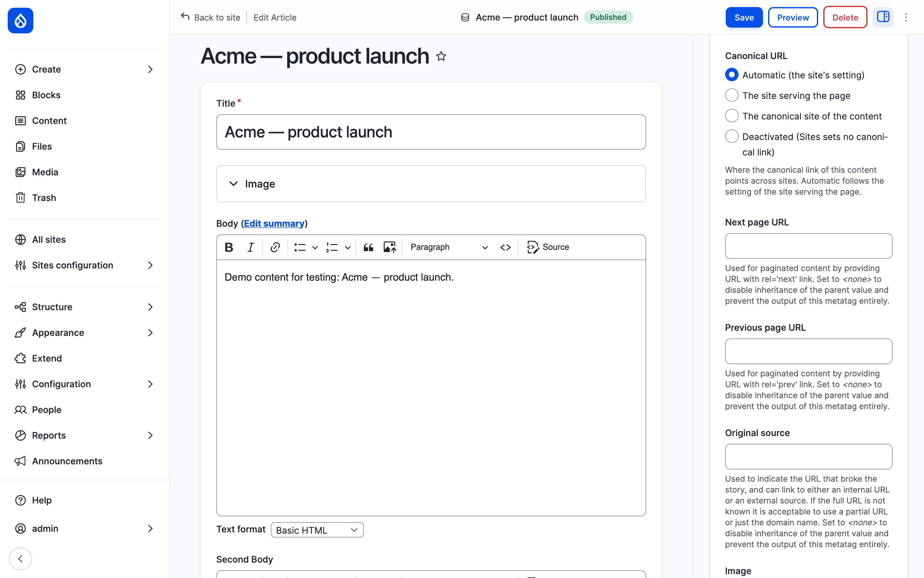Expand the Image section
Viewport: 924px width, 578px height.
pyautogui.click(x=431, y=184)
